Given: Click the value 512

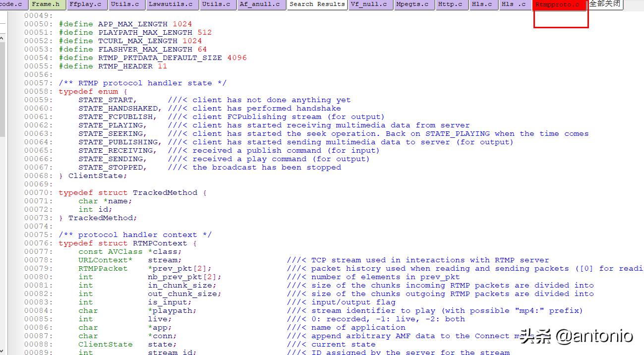Looking at the screenshot, I should click(x=205, y=32).
